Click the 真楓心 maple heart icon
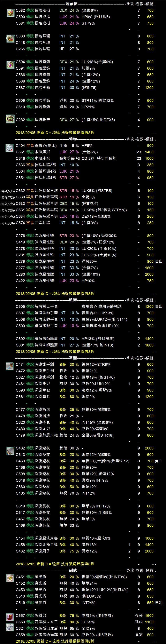Screen dimensions: 166x644 click(10, 148)
